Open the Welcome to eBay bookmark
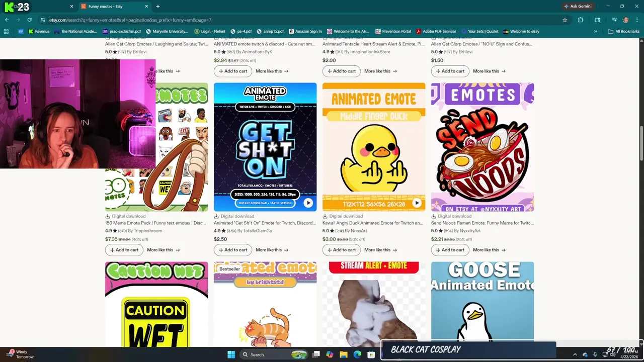 (521, 31)
